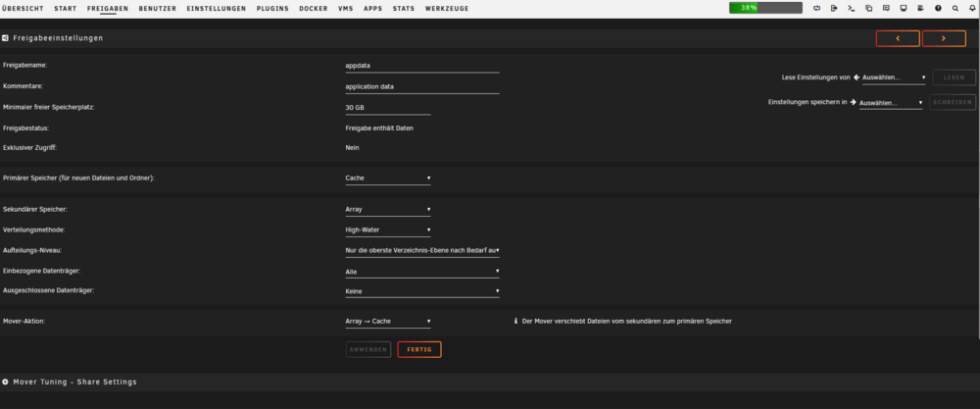Click the 38% progress bar
The height and width of the screenshot is (409, 980).
pyautogui.click(x=765, y=8)
